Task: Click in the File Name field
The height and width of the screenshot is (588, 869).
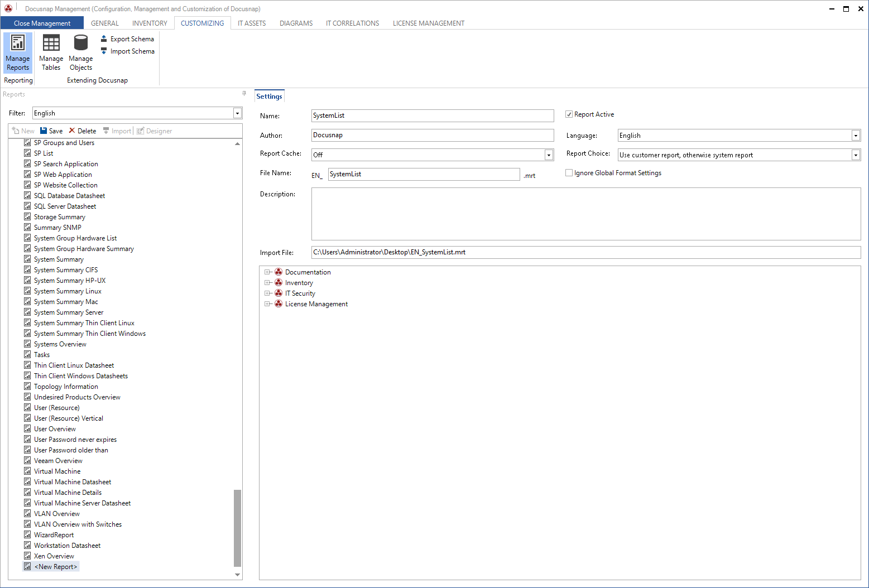Action: tap(424, 174)
